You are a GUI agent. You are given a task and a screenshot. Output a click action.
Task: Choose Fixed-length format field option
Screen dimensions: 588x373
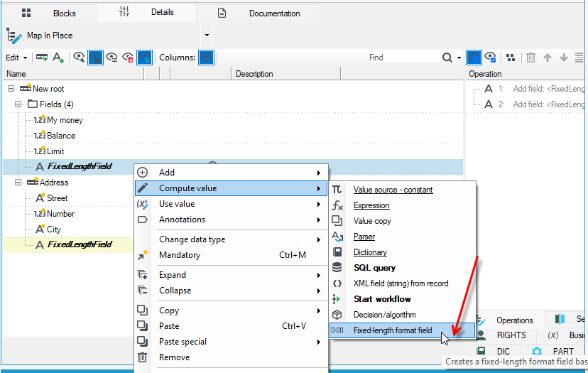pyautogui.click(x=403, y=330)
